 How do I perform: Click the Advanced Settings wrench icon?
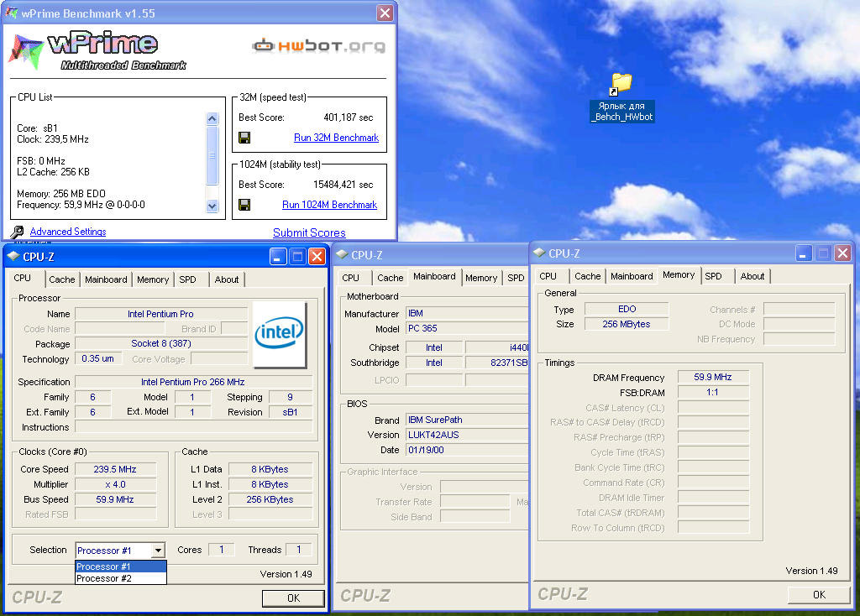point(17,232)
